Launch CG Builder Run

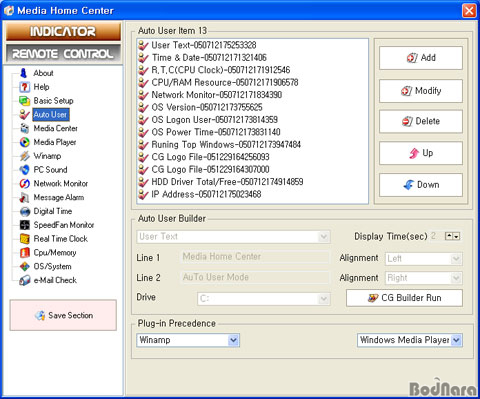[x=404, y=298]
